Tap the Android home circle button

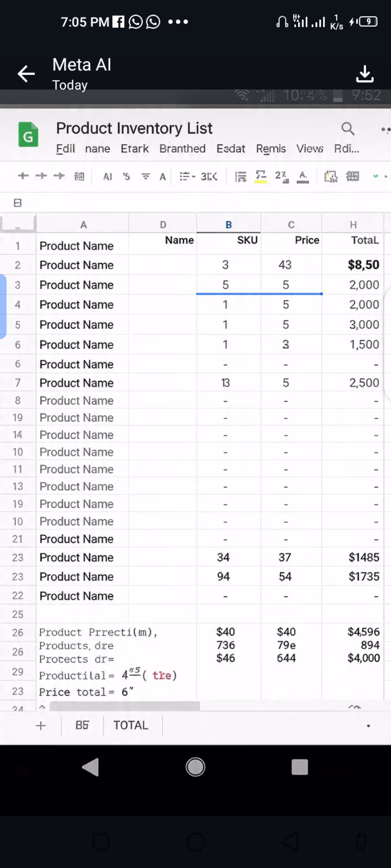pyautogui.click(x=195, y=767)
